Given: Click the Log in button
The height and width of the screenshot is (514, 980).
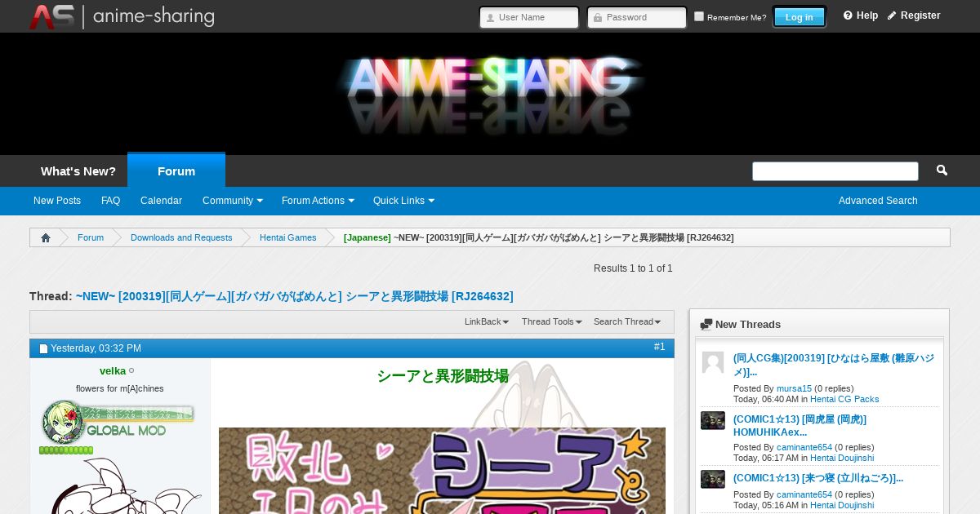Looking at the screenshot, I should pyautogui.click(x=799, y=17).
